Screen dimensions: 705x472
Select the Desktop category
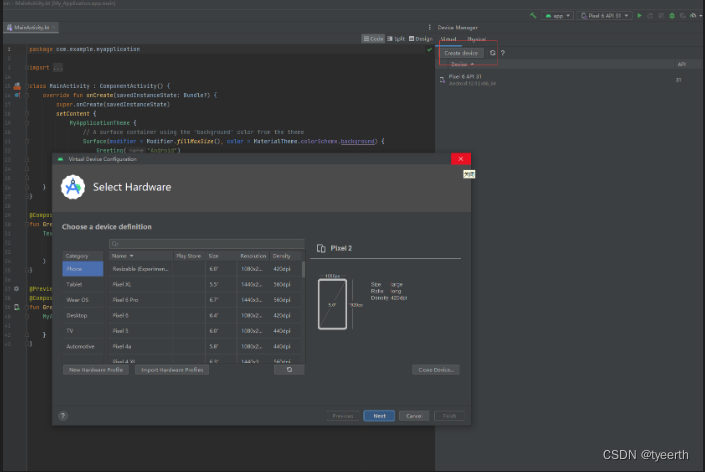click(83, 315)
